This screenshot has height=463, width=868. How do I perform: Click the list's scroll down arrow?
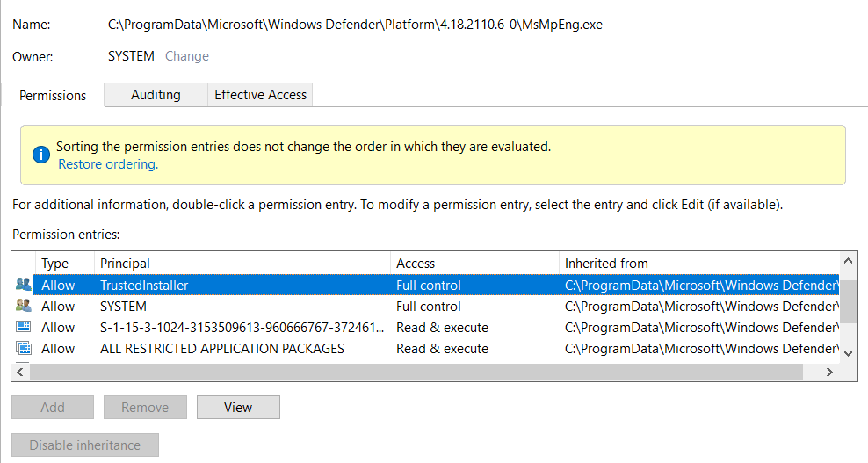click(x=848, y=353)
